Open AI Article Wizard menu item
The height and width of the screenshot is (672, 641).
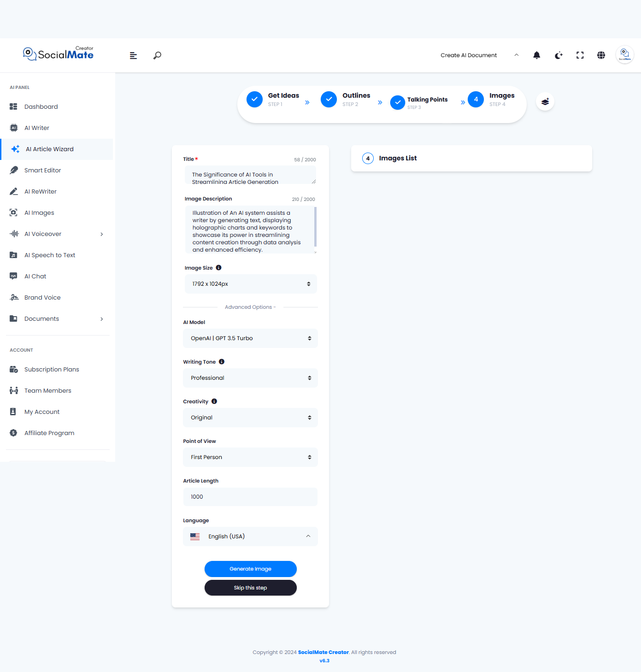coord(57,149)
